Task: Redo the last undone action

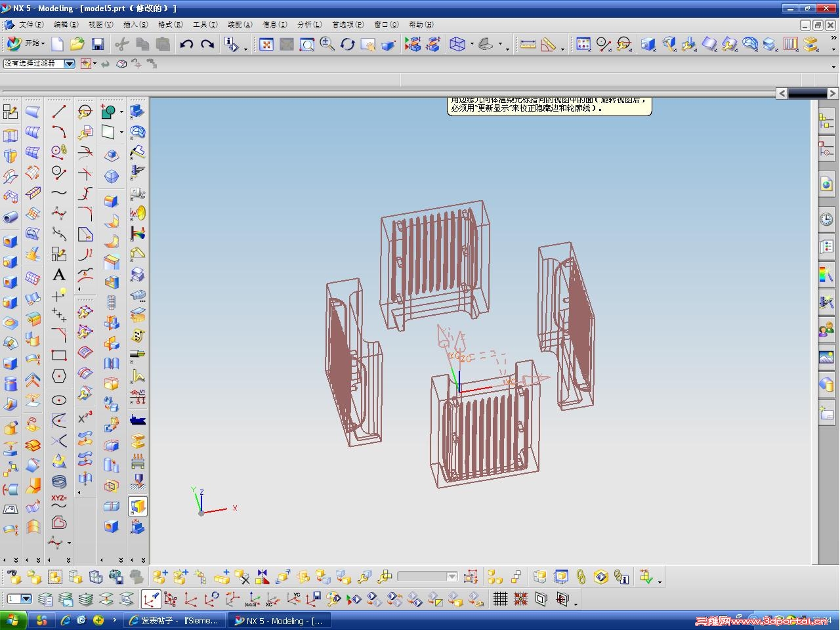Action: pos(207,44)
